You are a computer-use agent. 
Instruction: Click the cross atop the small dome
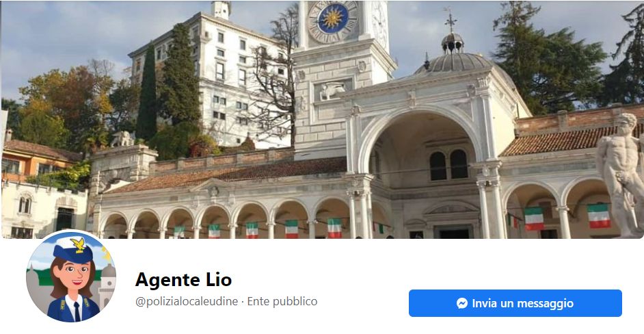(x=451, y=20)
